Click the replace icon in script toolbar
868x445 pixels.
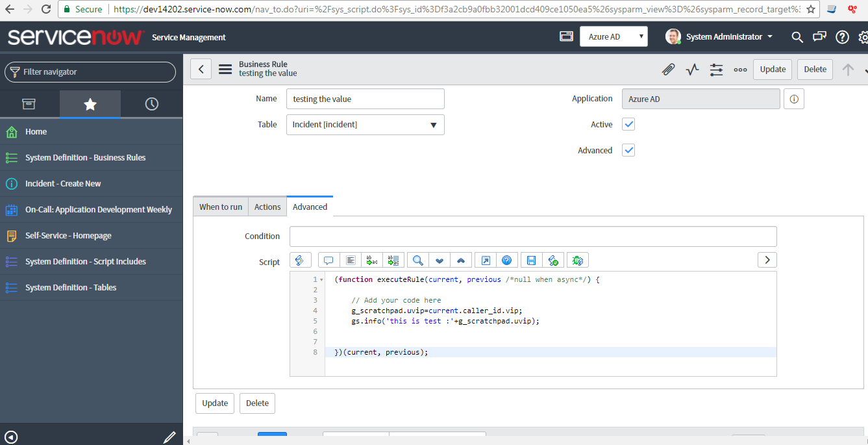coord(372,260)
